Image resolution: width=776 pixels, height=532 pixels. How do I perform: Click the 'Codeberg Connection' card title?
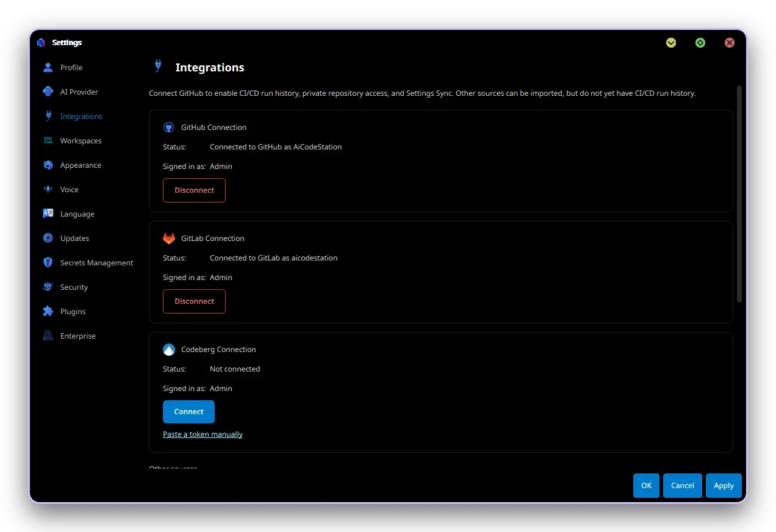coord(218,350)
